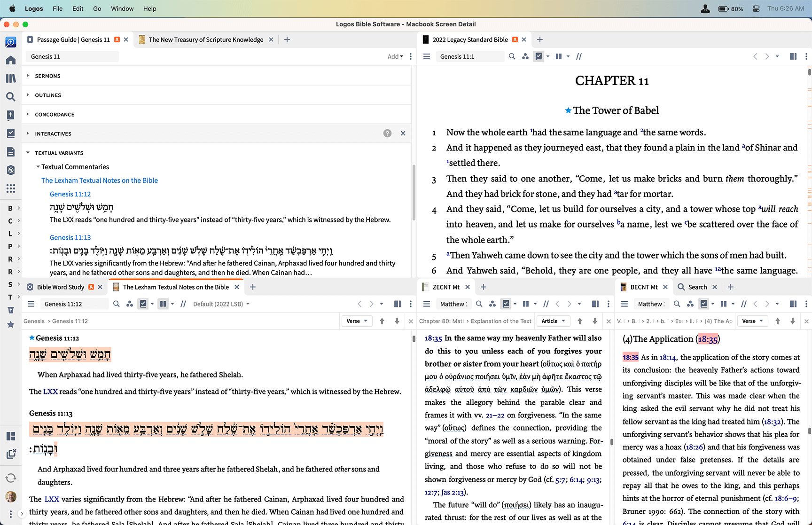This screenshot has height=525, width=812.
Task: Open the Window menu in the menu bar
Action: point(122,8)
